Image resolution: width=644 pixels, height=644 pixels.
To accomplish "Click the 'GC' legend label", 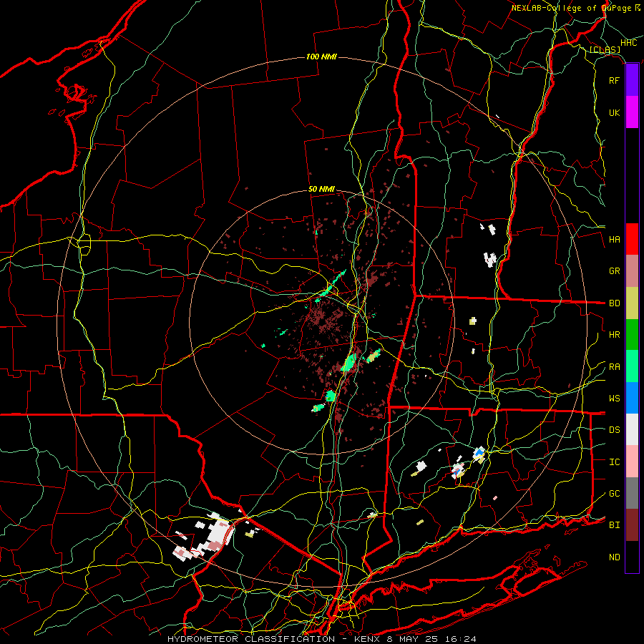I will pos(614,494).
